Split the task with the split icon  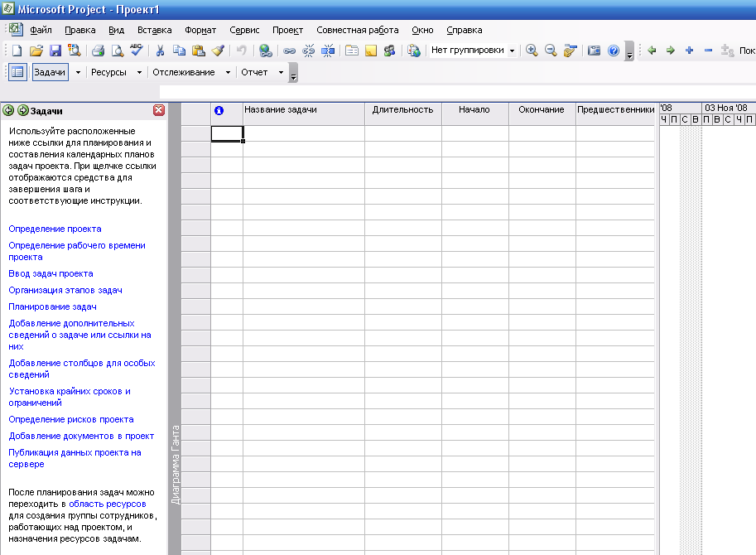coord(328,51)
